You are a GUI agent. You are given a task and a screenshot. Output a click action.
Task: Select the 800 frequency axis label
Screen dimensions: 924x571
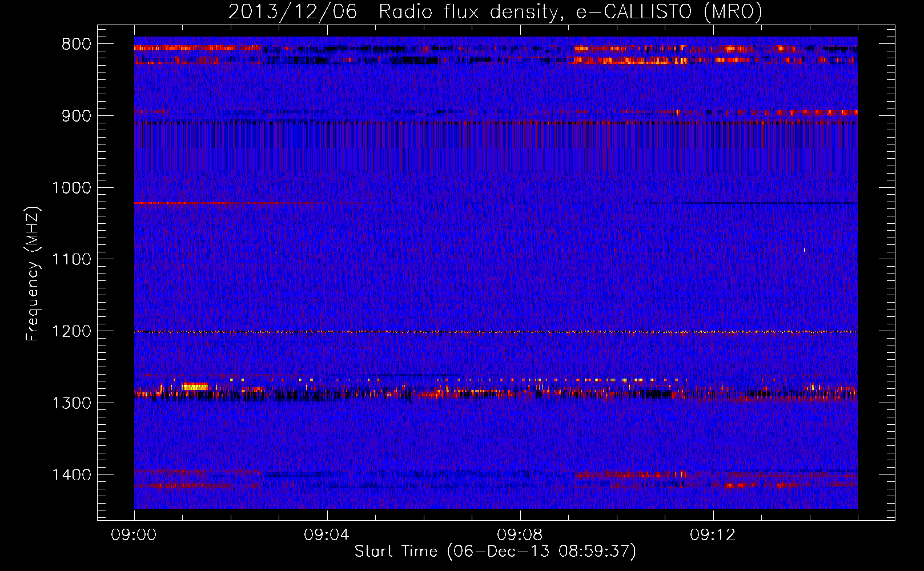(75, 45)
